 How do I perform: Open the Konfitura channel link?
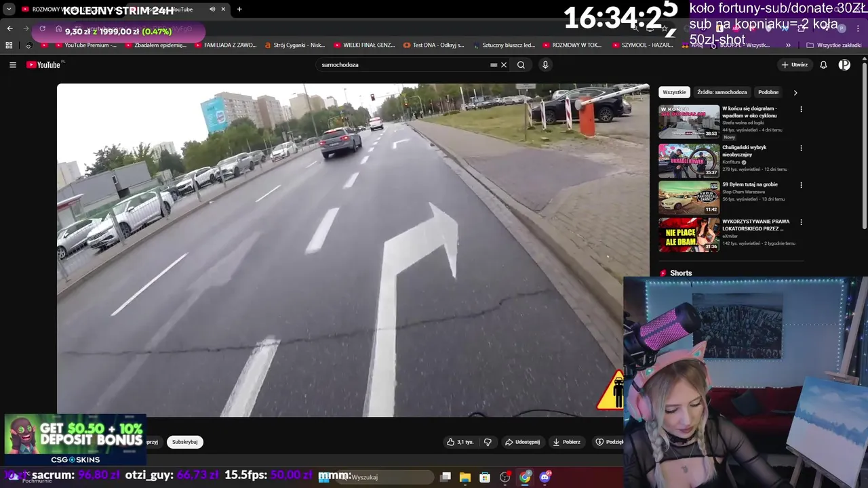[731, 162]
